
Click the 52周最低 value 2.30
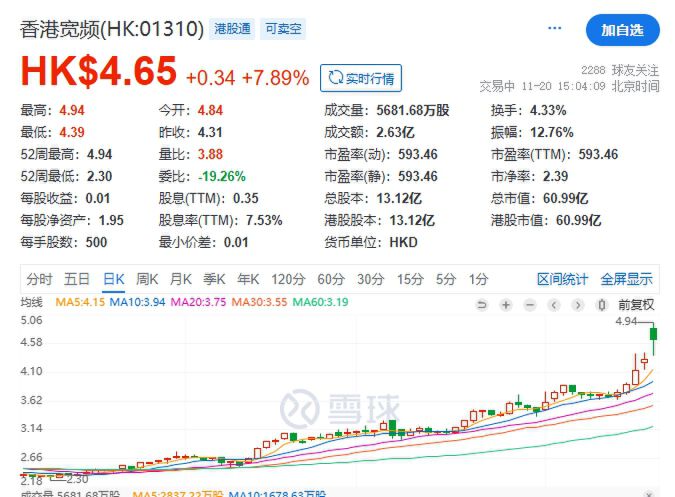tap(99, 176)
